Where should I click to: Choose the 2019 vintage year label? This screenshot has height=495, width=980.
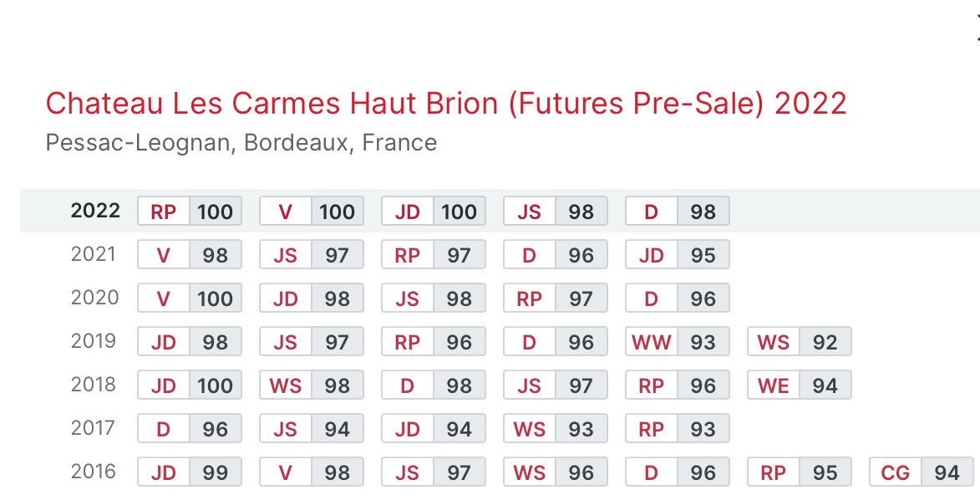point(93,341)
